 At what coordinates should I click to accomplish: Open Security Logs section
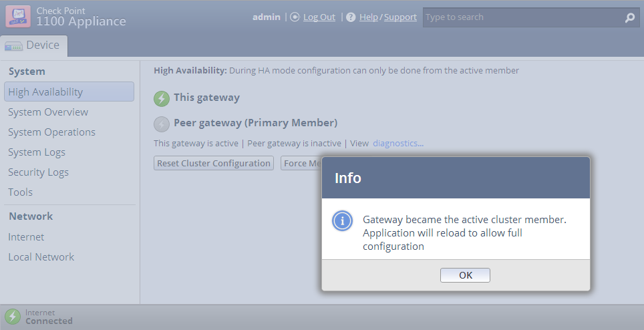click(x=38, y=172)
